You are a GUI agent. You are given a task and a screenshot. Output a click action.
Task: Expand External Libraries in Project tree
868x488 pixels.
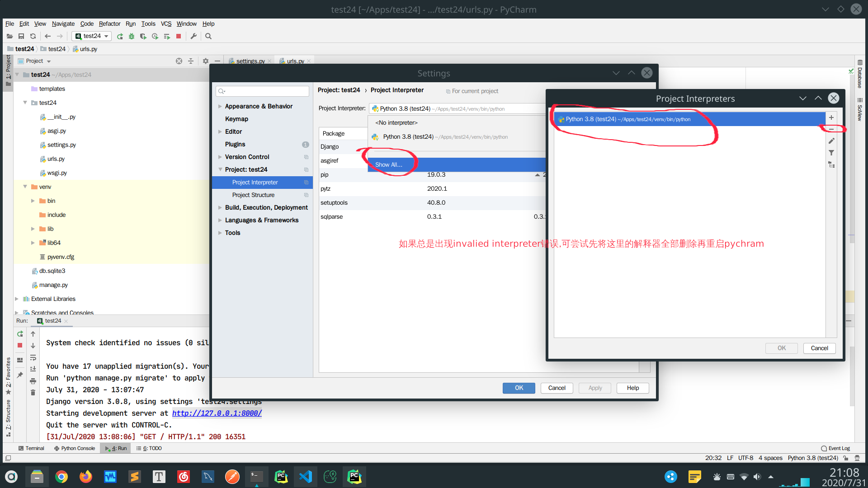click(17, 299)
